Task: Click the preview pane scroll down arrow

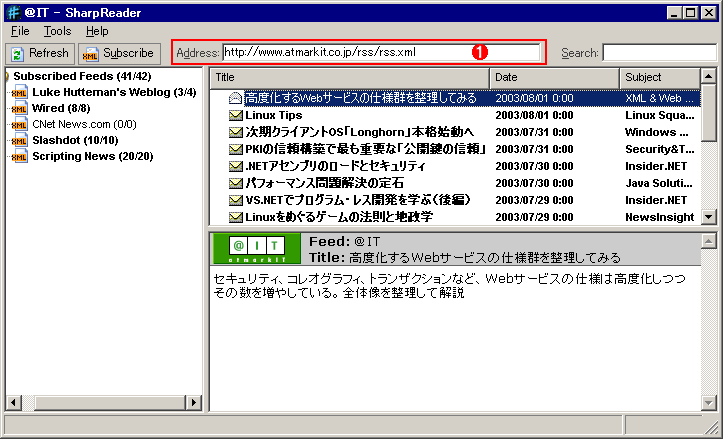Action: pyautogui.click(x=708, y=403)
